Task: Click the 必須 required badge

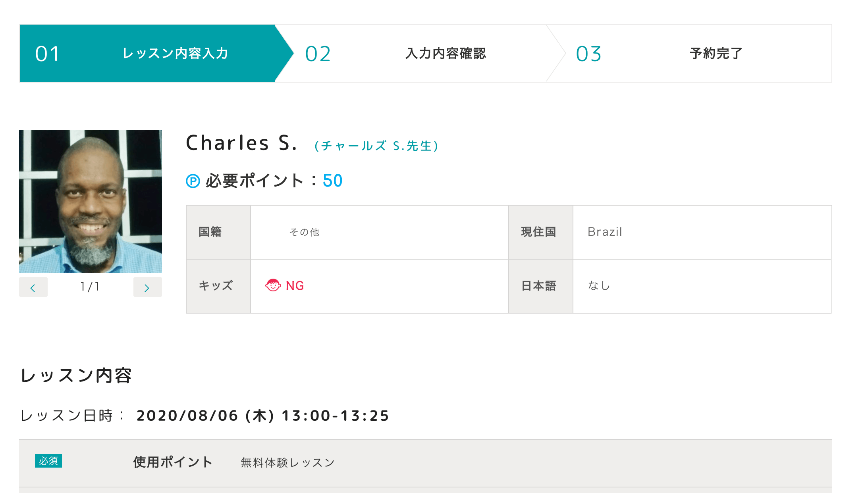Action: tap(48, 461)
